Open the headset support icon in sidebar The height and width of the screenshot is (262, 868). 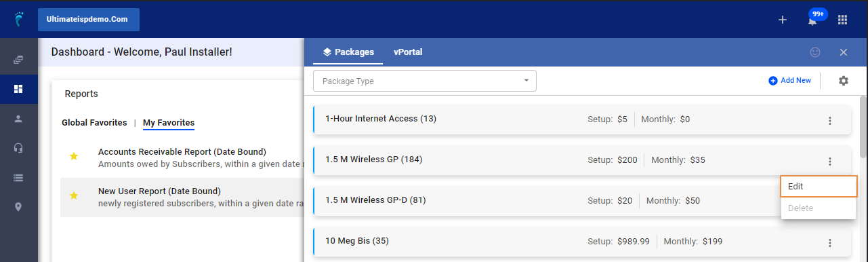pyautogui.click(x=18, y=148)
